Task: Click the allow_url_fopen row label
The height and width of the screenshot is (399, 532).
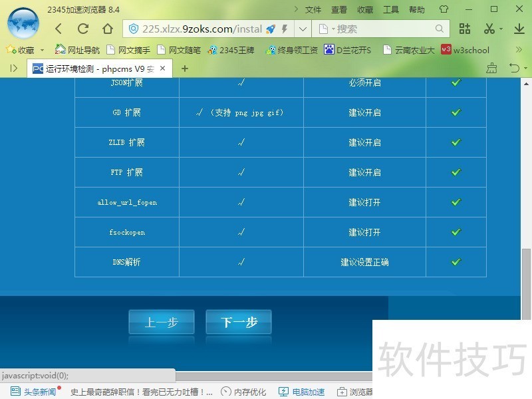Action: pos(127,202)
